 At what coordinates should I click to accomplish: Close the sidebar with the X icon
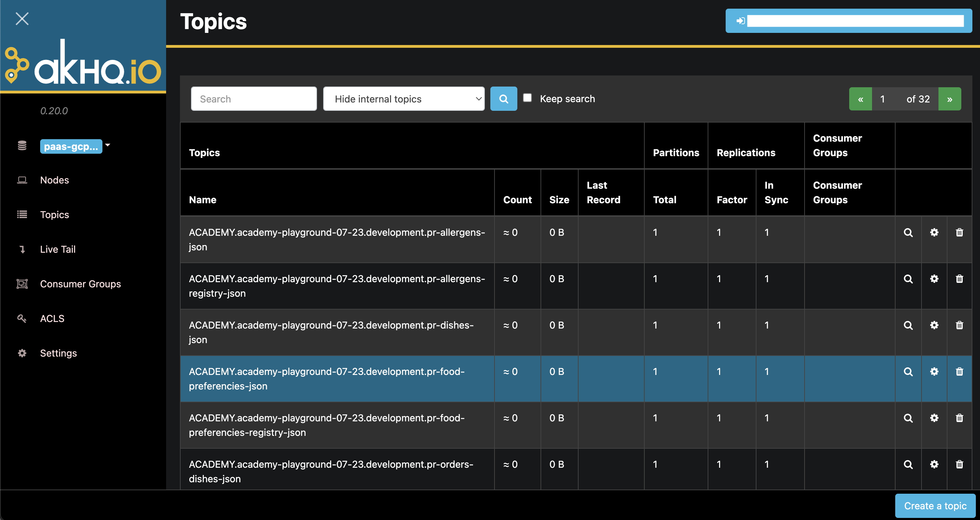(x=22, y=19)
